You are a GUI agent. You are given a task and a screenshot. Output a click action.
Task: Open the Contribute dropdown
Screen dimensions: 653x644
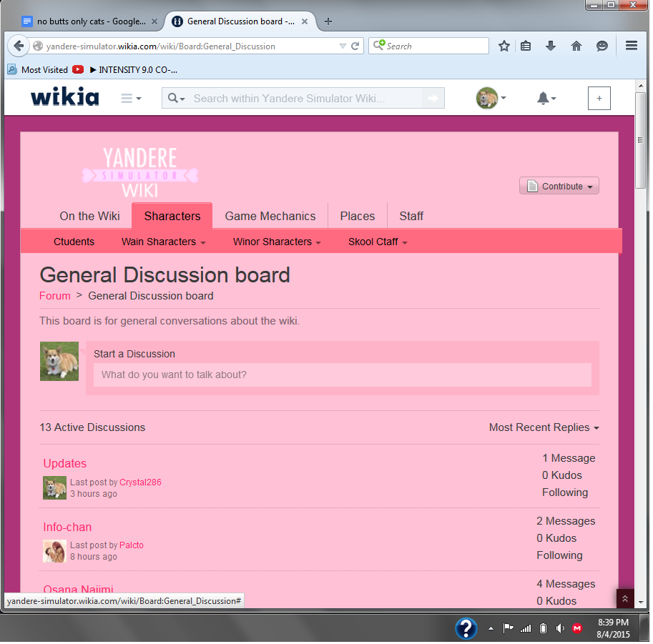tap(559, 186)
